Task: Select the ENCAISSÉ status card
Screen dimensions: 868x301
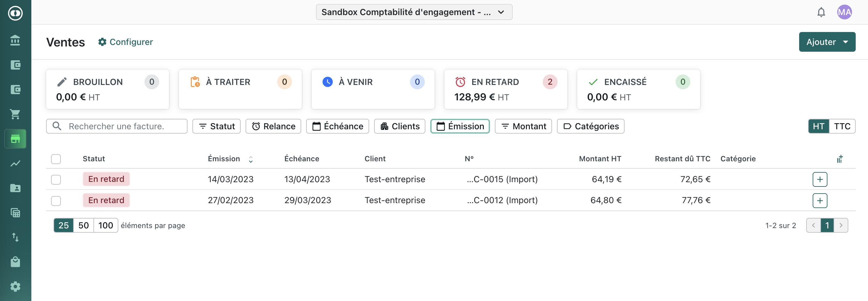Action: (x=638, y=89)
